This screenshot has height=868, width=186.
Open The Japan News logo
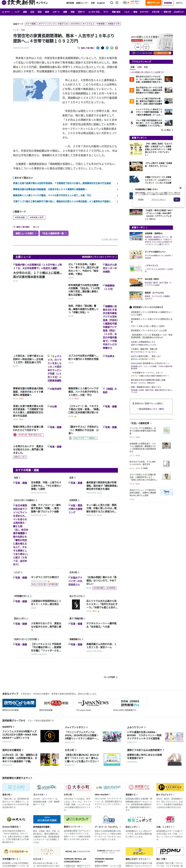93,703
